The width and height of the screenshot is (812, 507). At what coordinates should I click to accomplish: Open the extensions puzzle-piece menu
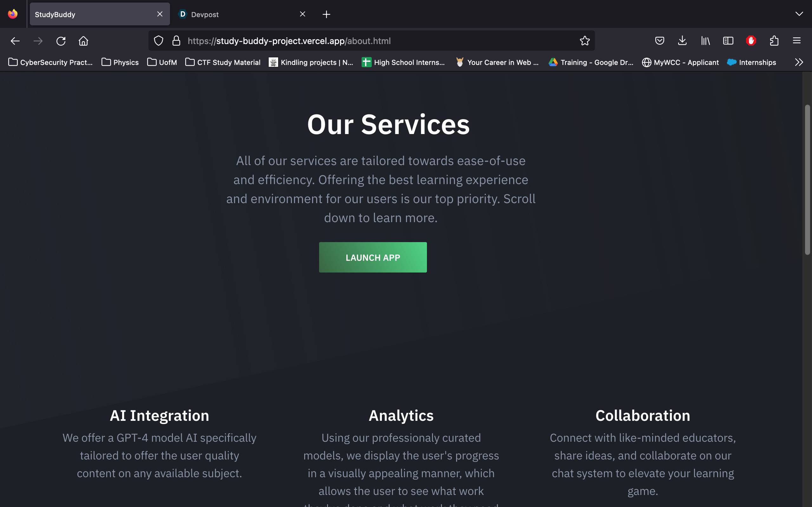pyautogui.click(x=774, y=41)
